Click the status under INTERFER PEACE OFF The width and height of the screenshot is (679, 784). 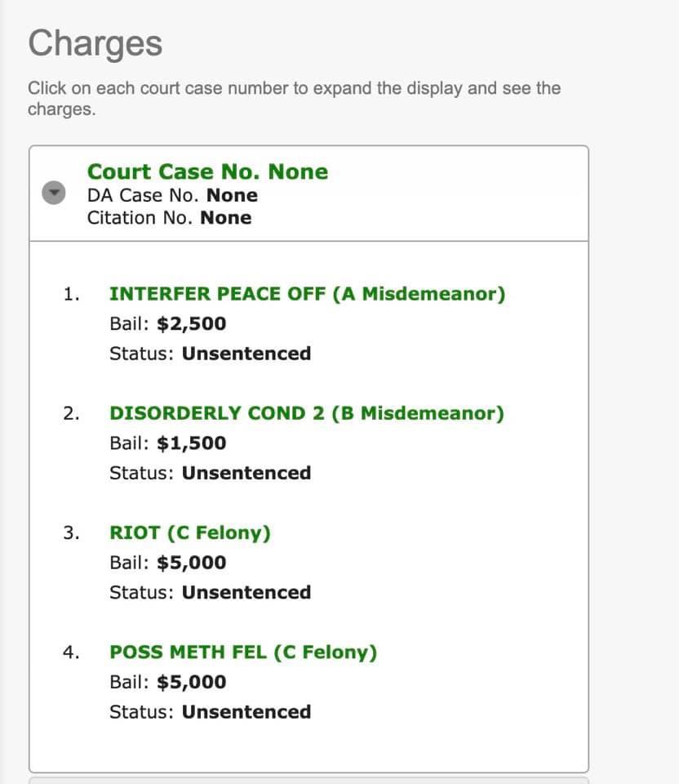[x=246, y=354]
